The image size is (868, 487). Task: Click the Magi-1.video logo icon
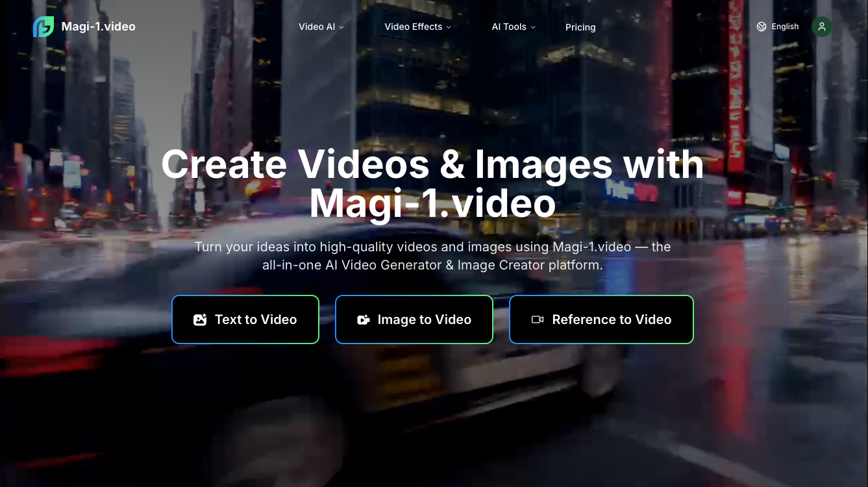point(43,27)
